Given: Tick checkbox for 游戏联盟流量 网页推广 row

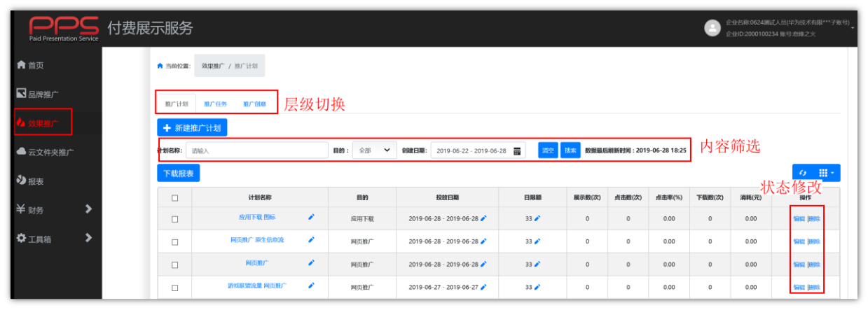Looking at the screenshot, I should coord(175,288).
